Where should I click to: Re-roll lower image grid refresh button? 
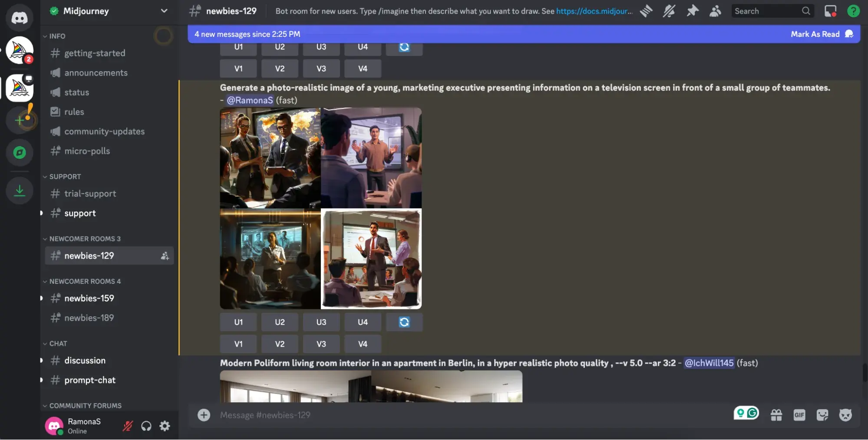(404, 322)
